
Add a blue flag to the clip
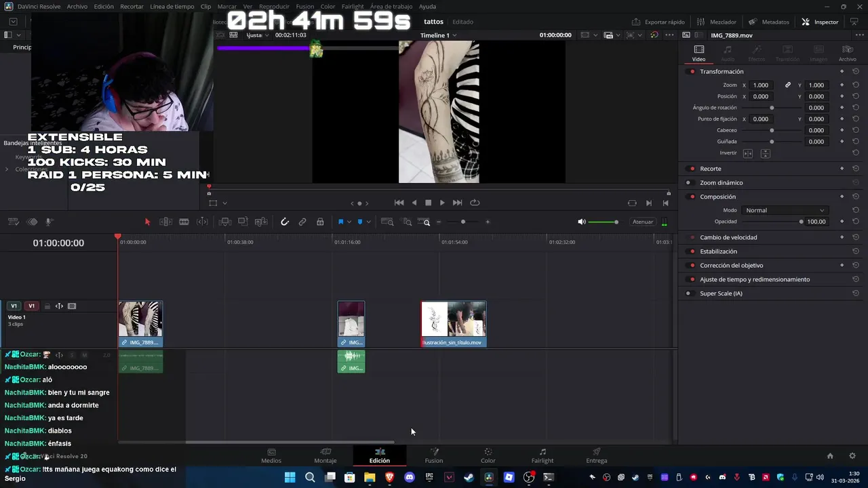[x=340, y=222]
